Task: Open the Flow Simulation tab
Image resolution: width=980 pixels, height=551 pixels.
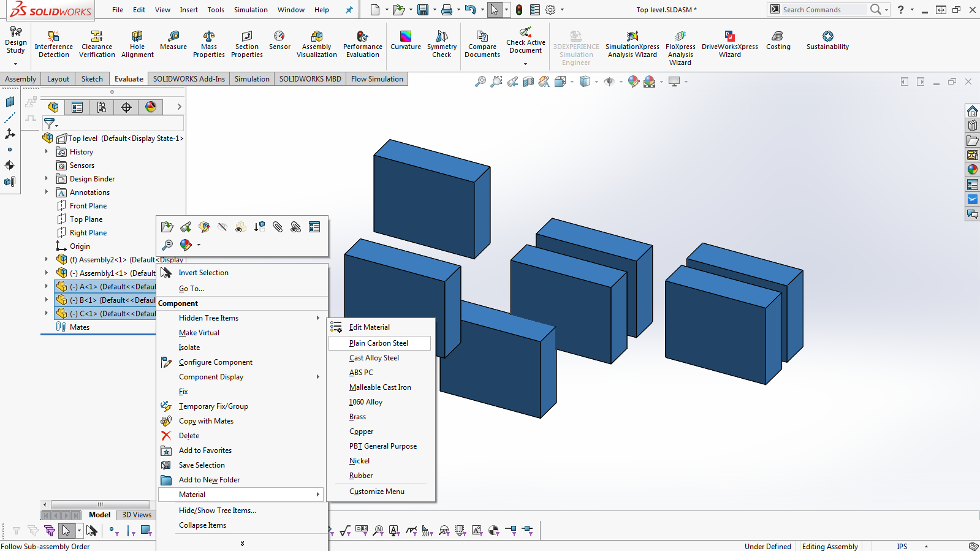Action: coord(377,79)
